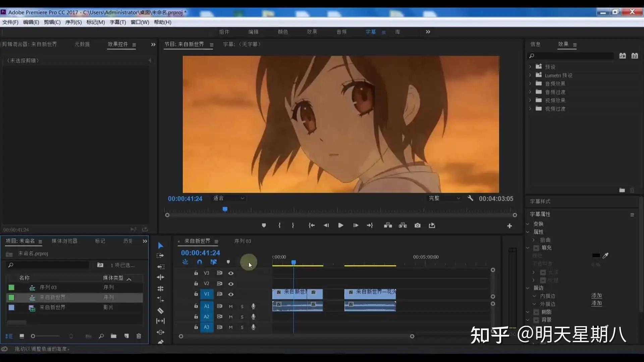The height and width of the screenshot is (362, 644).
Task: Click the New Bin folder icon in the project panel
Action: (113, 336)
